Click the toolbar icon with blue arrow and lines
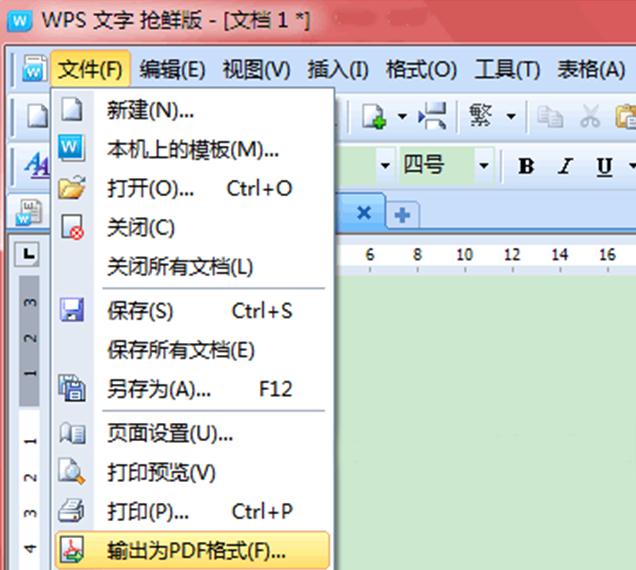Screen dimensions: 636x570 point(432,116)
